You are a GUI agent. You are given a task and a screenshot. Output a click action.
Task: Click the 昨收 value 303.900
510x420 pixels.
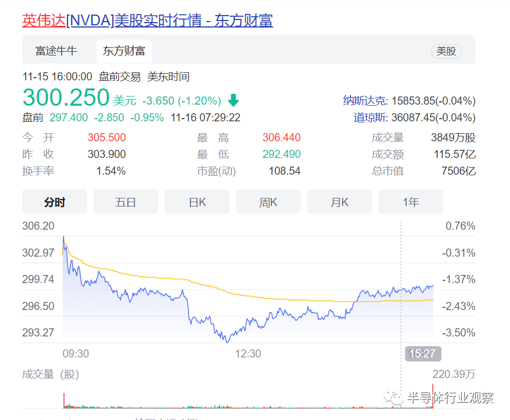click(x=107, y=154)
